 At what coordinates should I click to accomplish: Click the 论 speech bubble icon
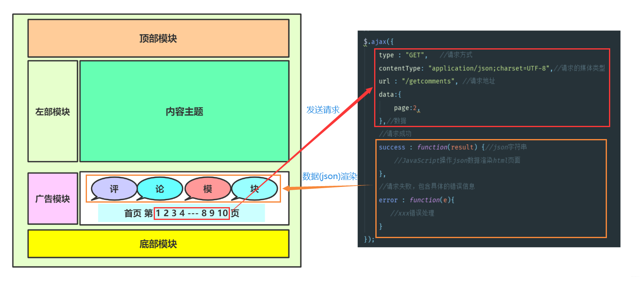(x=160, y=189)
